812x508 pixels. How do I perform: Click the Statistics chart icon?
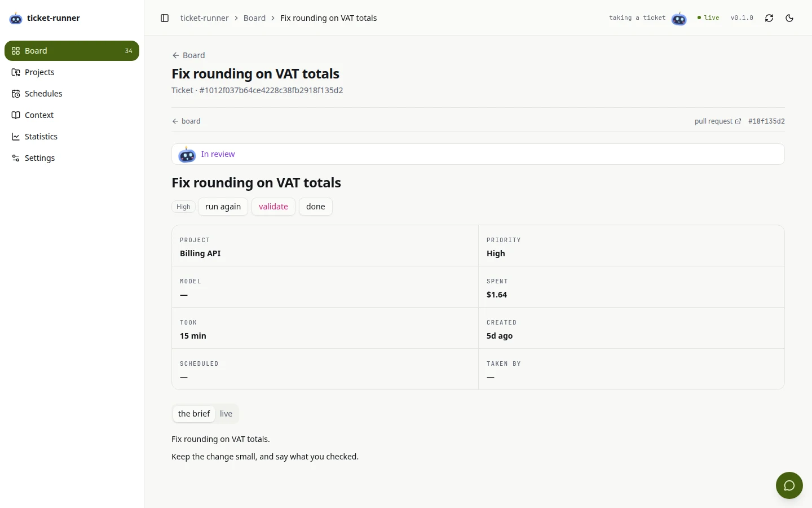16,137
